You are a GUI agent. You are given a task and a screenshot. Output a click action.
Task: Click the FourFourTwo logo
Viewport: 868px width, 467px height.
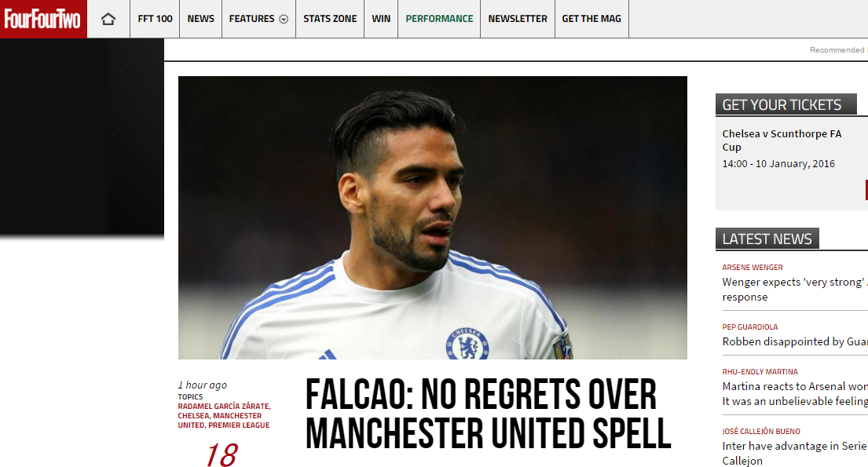tap(43, 19)
